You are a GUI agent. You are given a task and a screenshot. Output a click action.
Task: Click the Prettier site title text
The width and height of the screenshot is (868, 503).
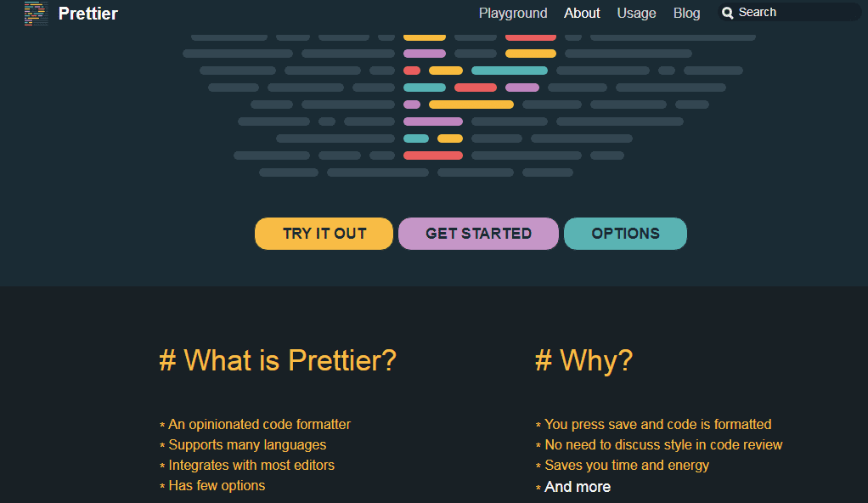(x=88, y=14)
